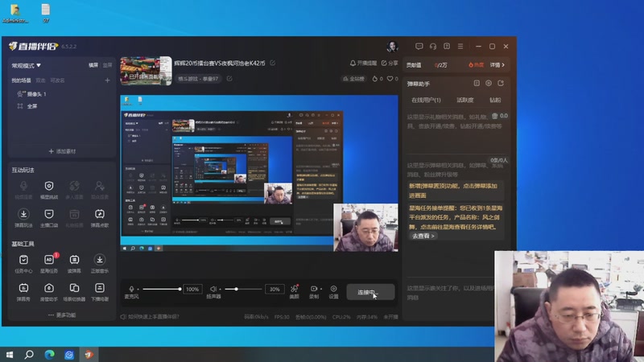
Task: Open 弹幕玩法 danmaku play icon
Action: (x=23, y=218)
